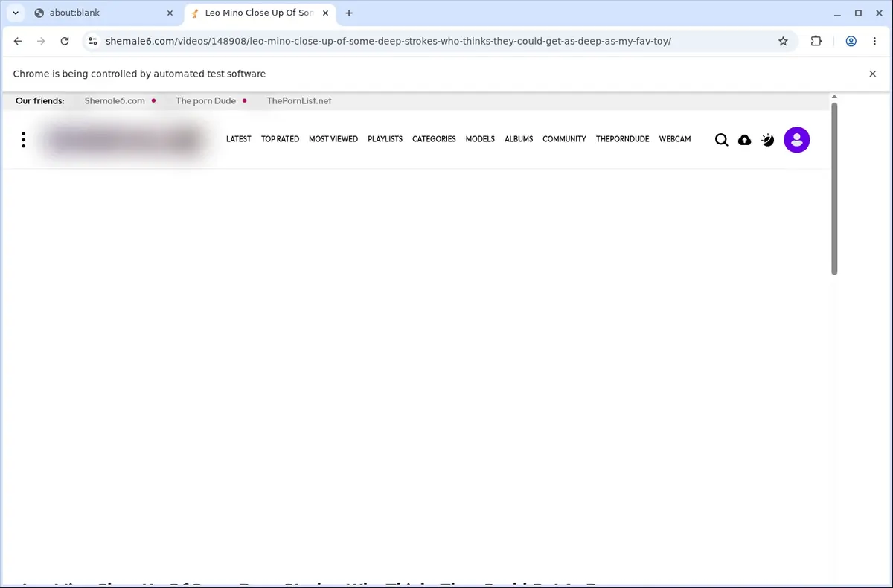
Task: Open the Extensions puzzle icon
Action: coord(816,41)
